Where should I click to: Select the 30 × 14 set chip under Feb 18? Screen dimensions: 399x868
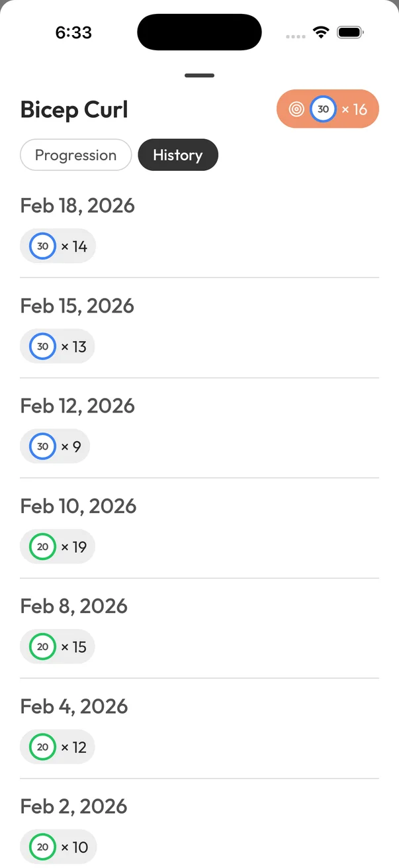[x=58, y=246]
